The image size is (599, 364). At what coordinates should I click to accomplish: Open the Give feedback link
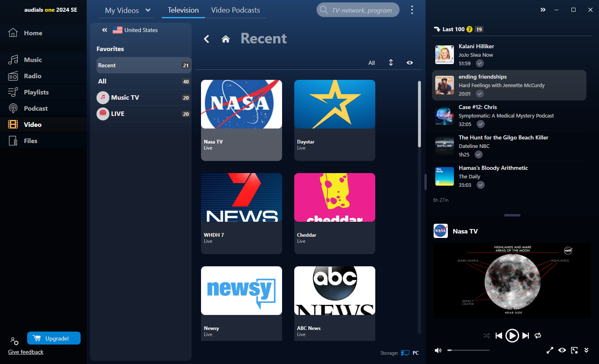(26, 352)
